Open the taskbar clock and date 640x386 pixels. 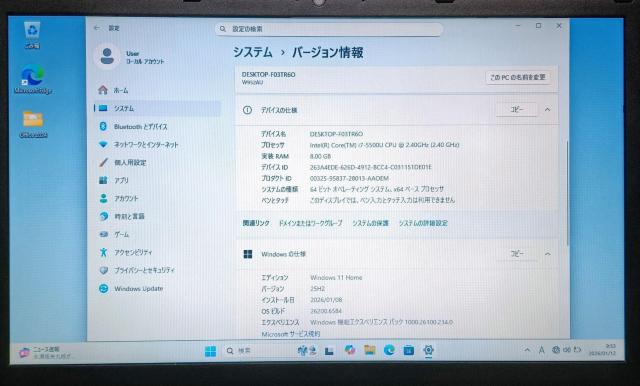pos(602,350)
